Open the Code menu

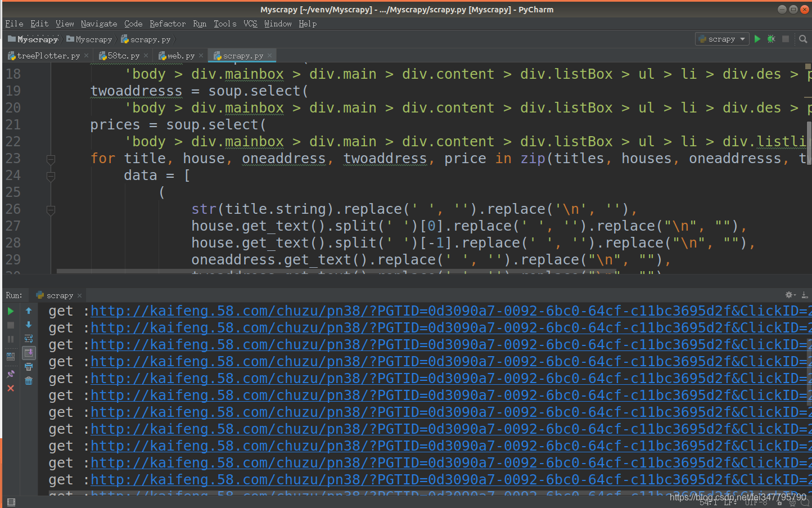pos(133,24)
